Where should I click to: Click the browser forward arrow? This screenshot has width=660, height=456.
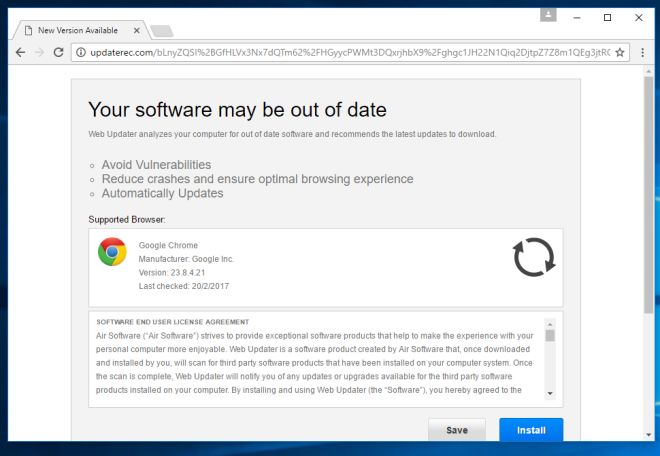(39, 52)
